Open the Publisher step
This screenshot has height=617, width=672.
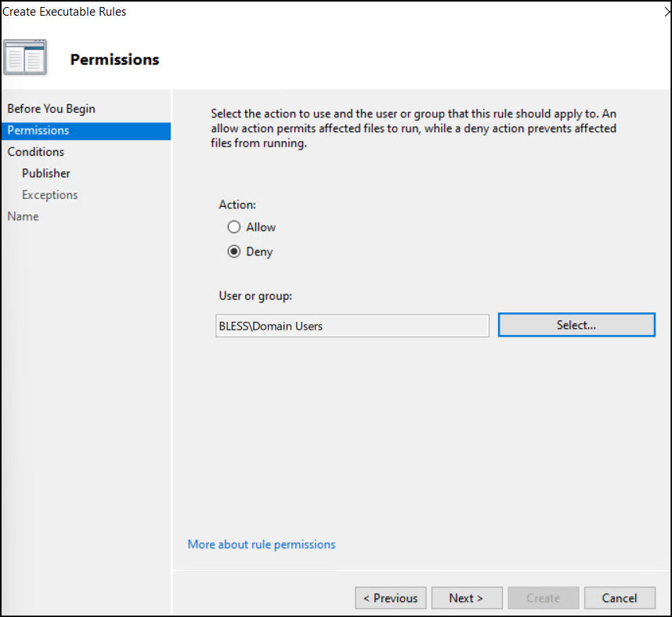(45, 173)
